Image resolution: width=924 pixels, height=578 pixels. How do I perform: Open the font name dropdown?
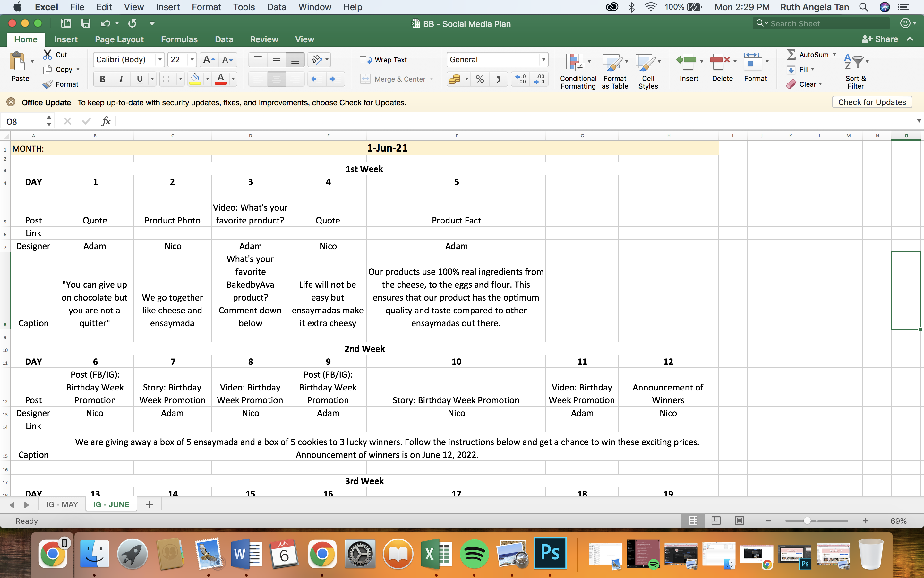pos(160,60)
